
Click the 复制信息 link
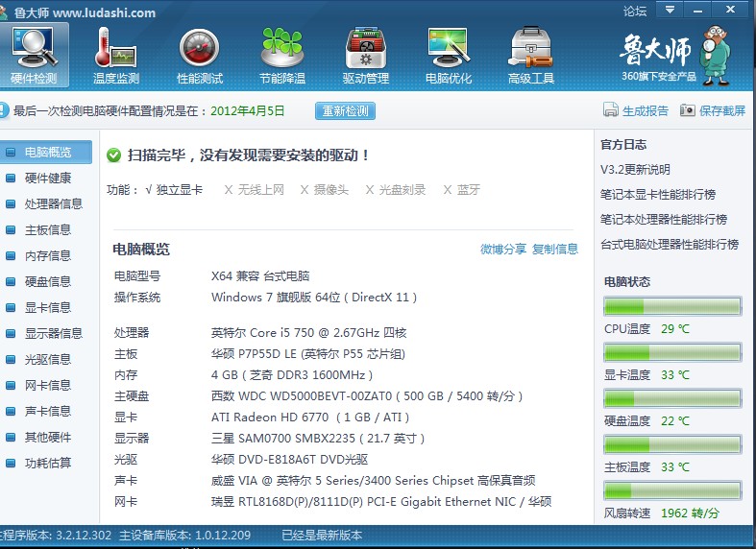[x=555, y=250]
